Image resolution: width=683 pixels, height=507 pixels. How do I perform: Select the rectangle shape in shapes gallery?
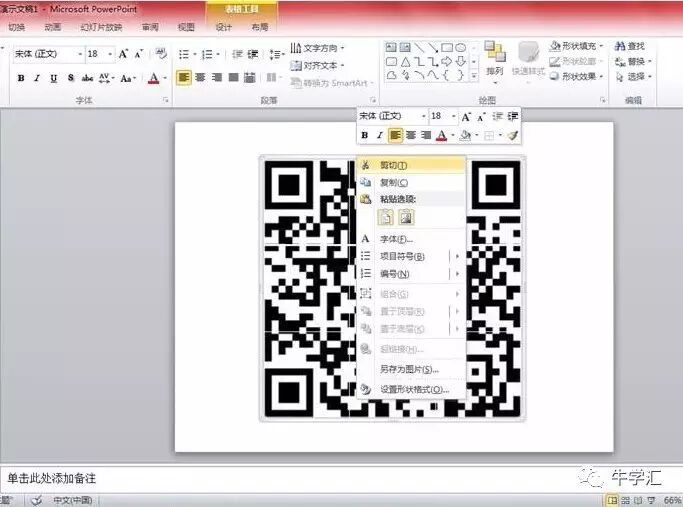[x=447, y=47]
